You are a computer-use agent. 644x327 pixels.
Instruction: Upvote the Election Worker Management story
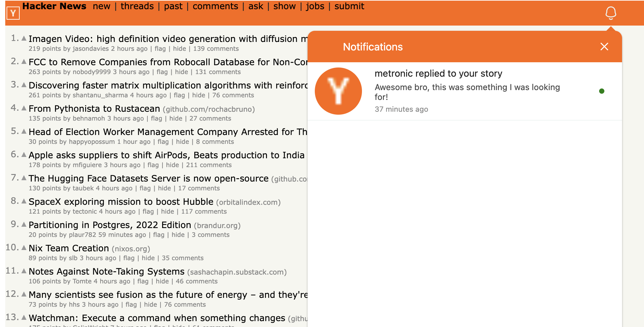[x=24, y=131]
